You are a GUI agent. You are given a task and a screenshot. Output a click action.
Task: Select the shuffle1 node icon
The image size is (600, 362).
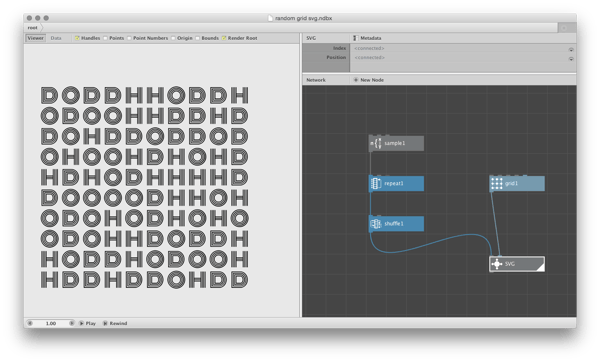(376, 224)
